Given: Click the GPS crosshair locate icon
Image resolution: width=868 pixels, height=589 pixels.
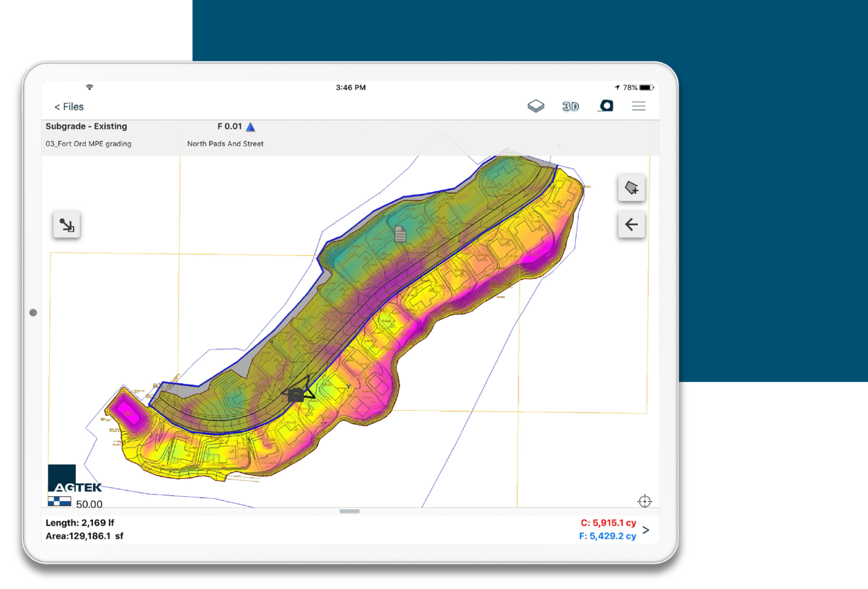Looking at the screenshot, I should (644, 501).
